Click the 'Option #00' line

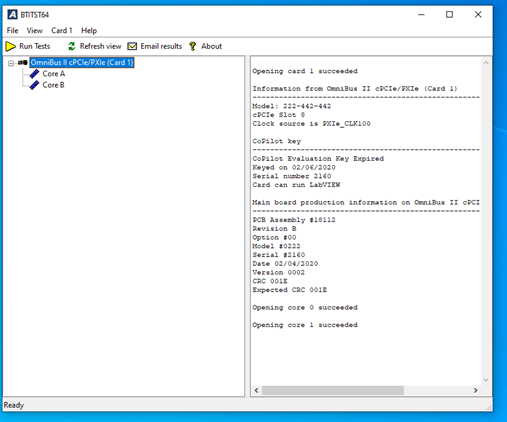pyautogui.click(x=274, y=237)
